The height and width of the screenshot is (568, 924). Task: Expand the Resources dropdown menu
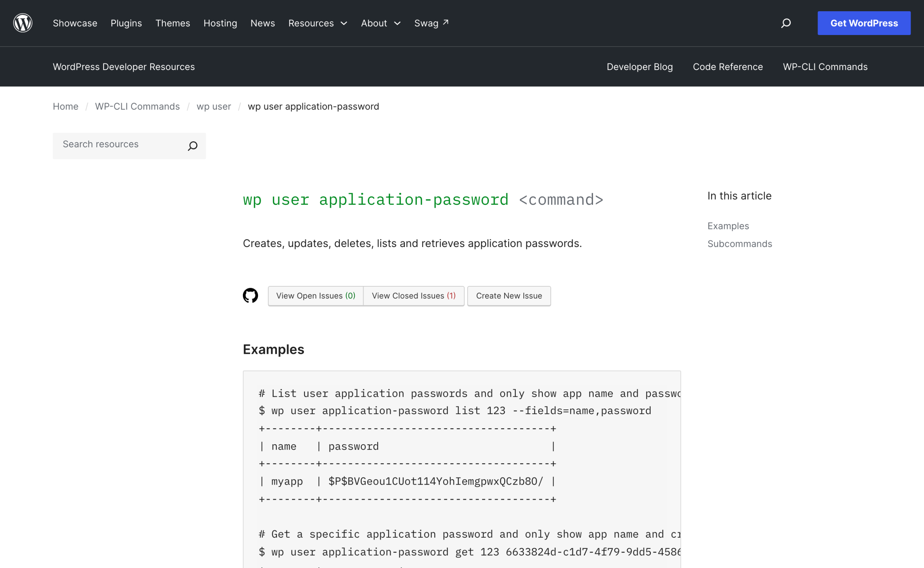click(x=318, y=23)
